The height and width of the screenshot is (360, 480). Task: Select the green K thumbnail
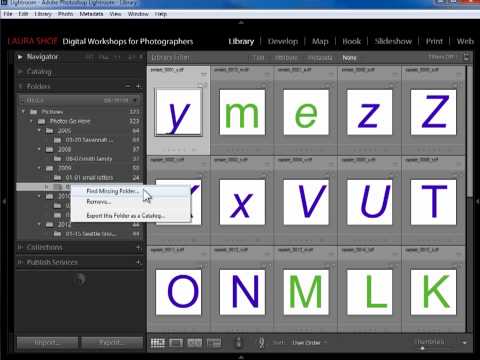433,292
